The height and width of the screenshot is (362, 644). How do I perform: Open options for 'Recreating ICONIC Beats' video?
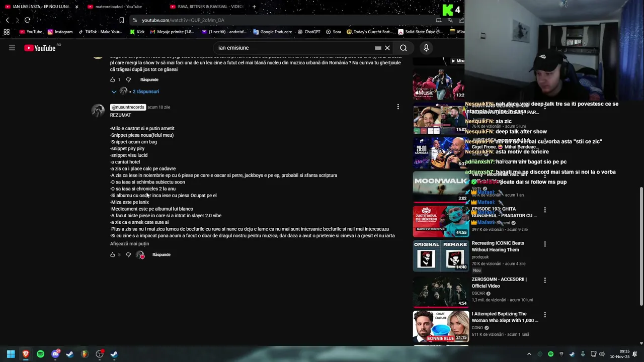(x=545, y=244)
